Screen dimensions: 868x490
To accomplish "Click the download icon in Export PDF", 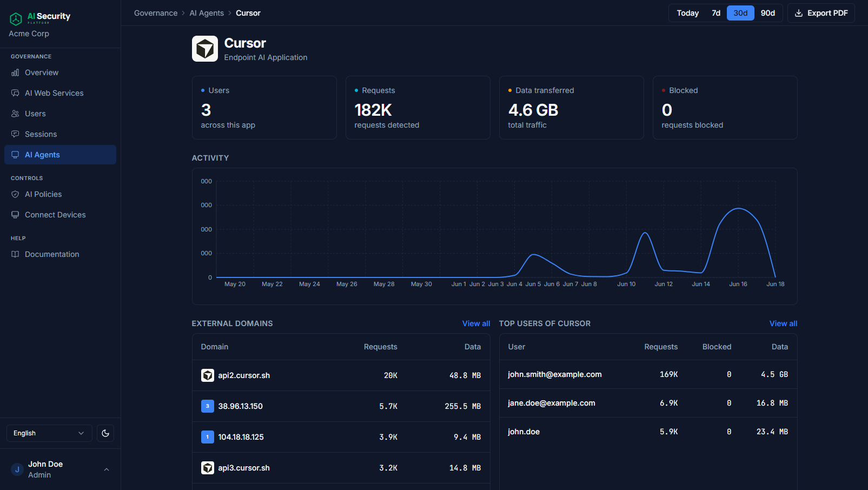I will pyautogui.click(x=799, y=13).
